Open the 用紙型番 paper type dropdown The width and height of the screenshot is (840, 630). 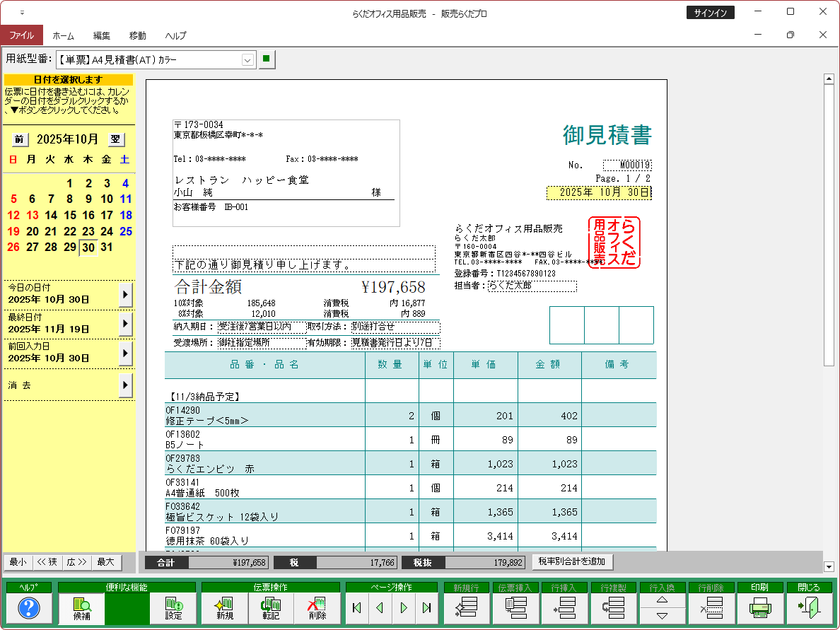click(247, 60)
